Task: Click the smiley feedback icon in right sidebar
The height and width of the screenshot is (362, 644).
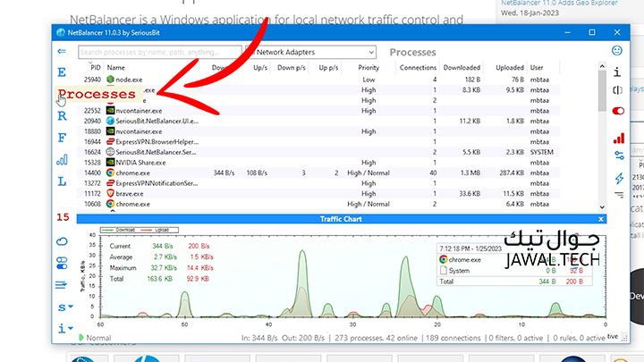Action: click(617, 51)
